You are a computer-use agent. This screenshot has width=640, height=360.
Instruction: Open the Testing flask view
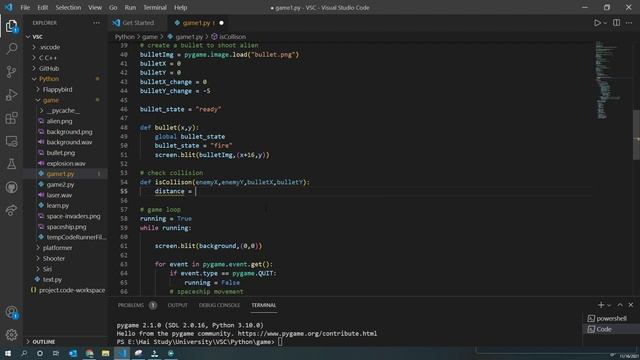[x=11, y=164]
